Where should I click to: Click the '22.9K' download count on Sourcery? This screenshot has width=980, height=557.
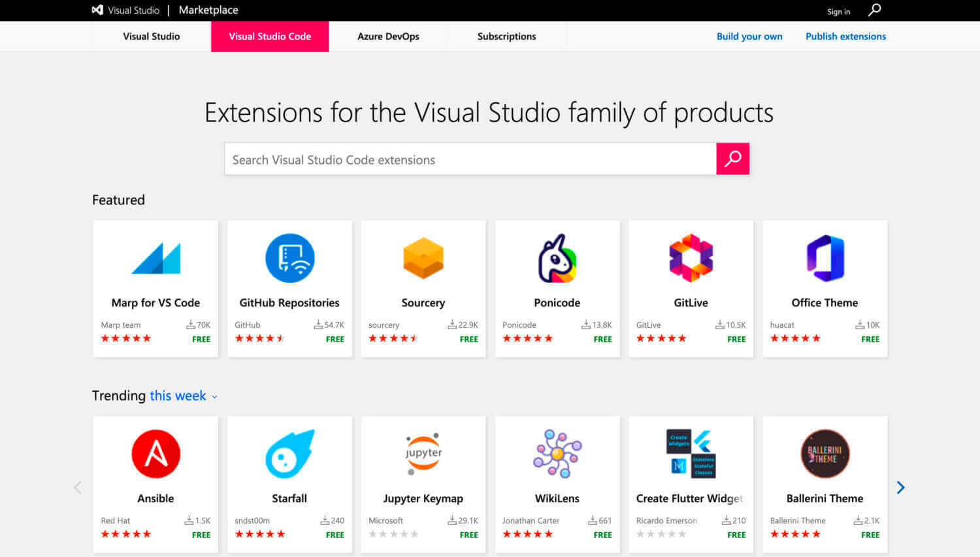468,325
